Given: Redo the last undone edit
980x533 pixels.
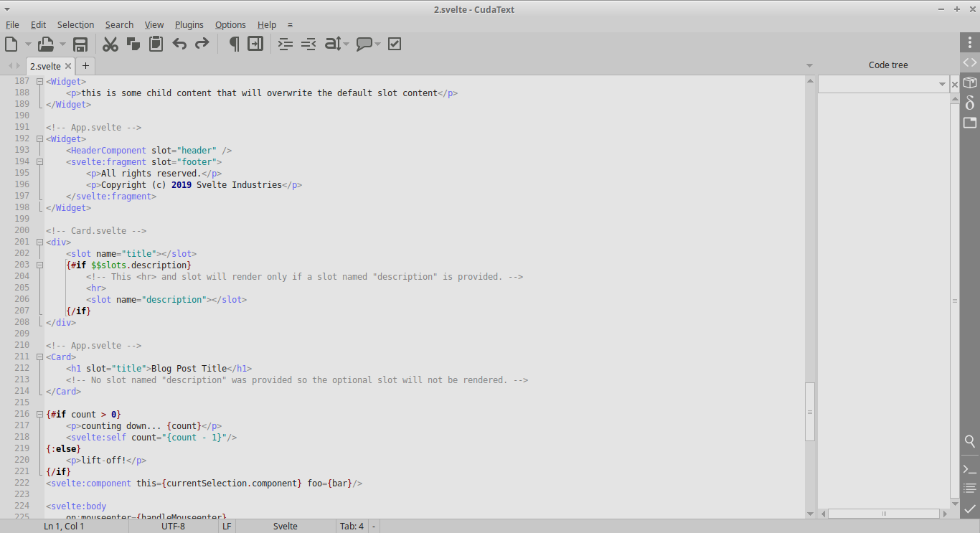Looking at the screenshot, I should pyautogui.click(x=202, y=44).
